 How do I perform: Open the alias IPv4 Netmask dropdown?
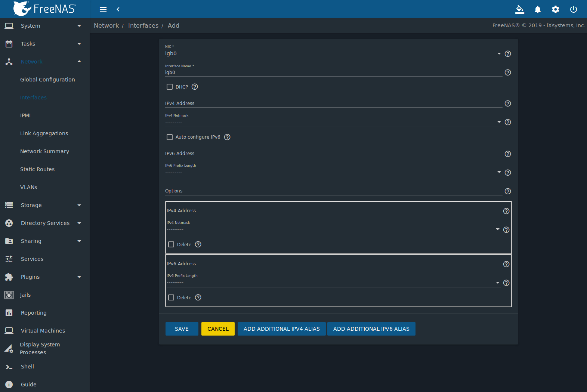pyautogui.click(x=334, y=229)
